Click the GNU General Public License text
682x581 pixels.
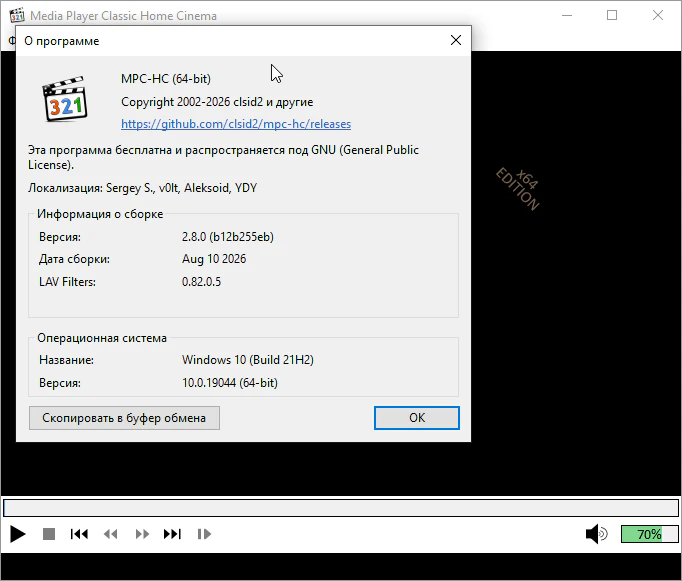(224, 157)
